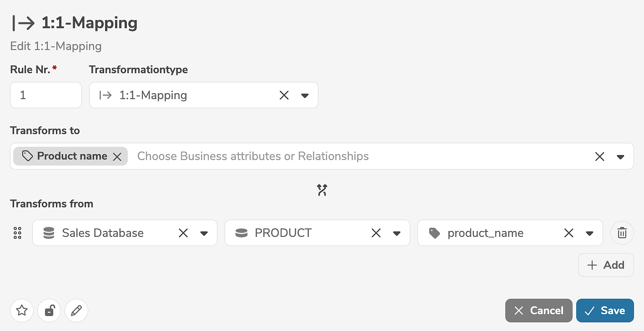
Task: Click the swap arrows icon between sections
Action: tap(322, 190)
